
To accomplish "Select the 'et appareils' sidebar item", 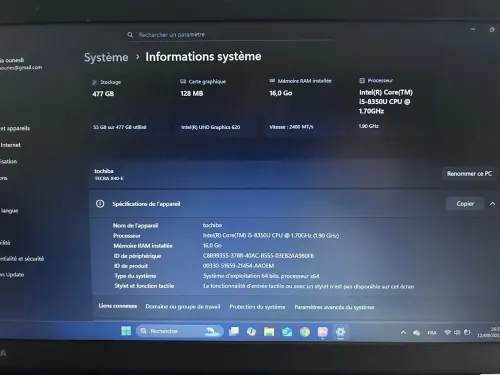I will click(x=15, y=128).
